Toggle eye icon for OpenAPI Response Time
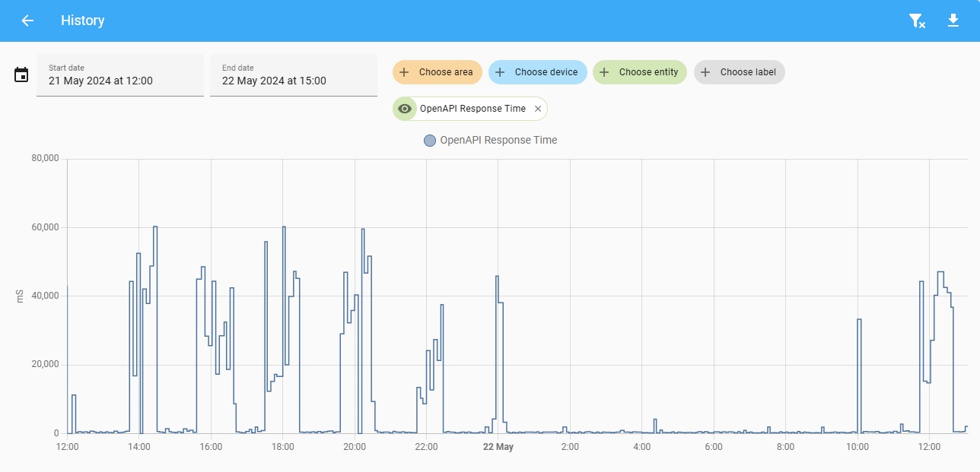Screen dimensions: 980x472 click(405, 109)
